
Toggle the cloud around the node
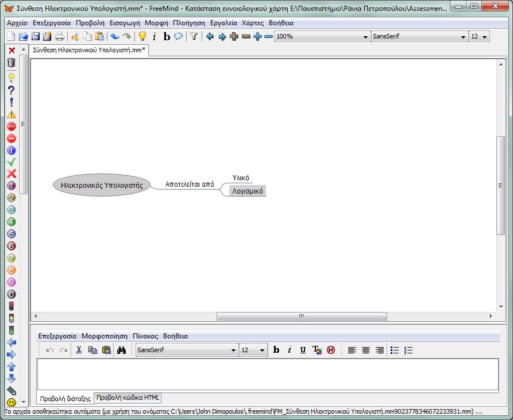178,36
